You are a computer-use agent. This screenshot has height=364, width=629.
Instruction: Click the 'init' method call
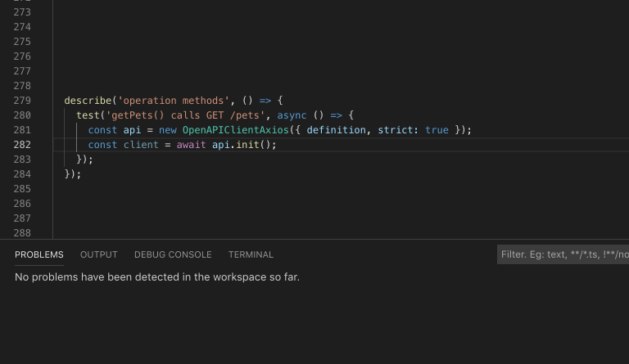(247, 145)
